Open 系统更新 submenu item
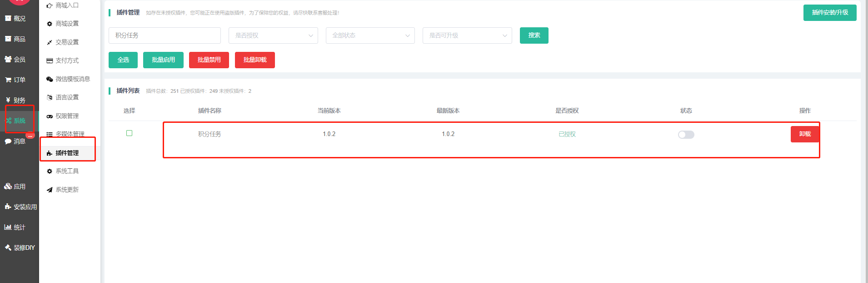 tap(67, 190)
